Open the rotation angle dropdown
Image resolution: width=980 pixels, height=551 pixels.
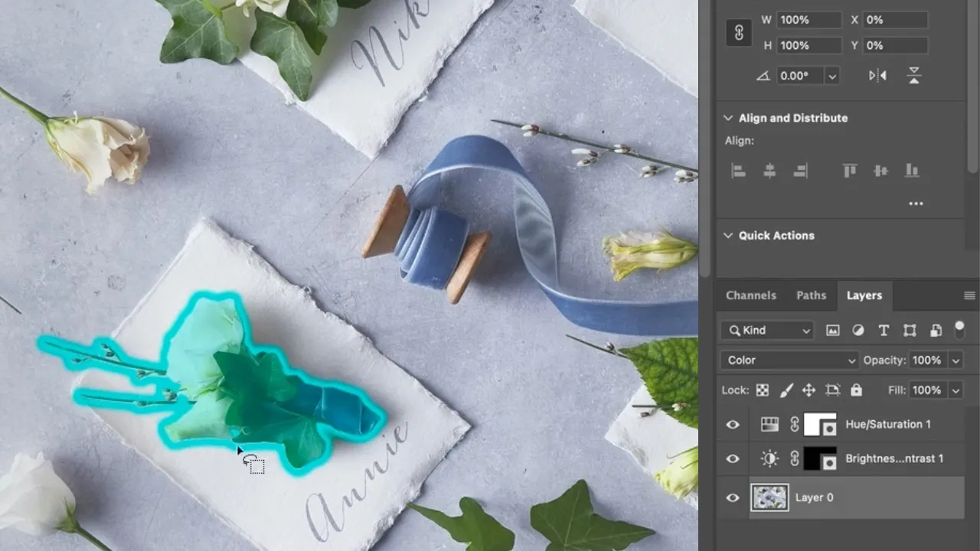click(x=832, y=76)
